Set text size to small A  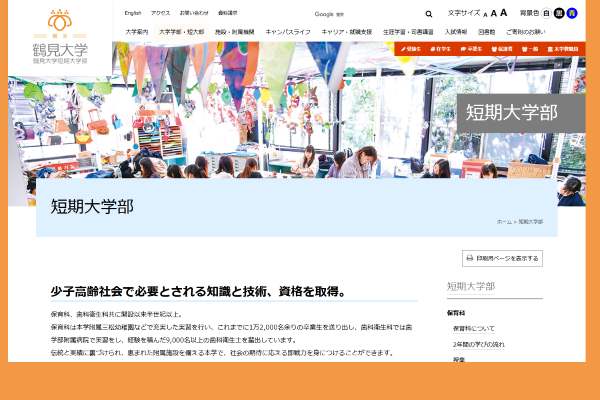485,15
